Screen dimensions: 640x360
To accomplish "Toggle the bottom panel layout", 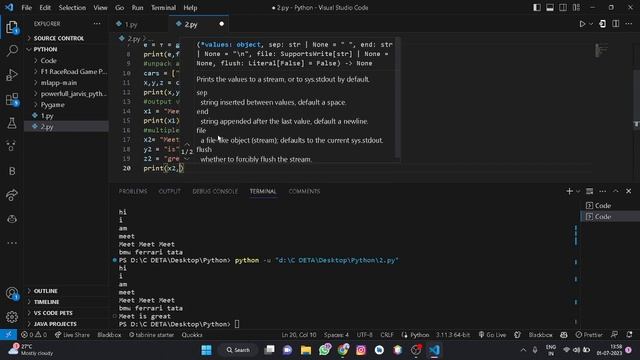I will click(x=550, y=7).
